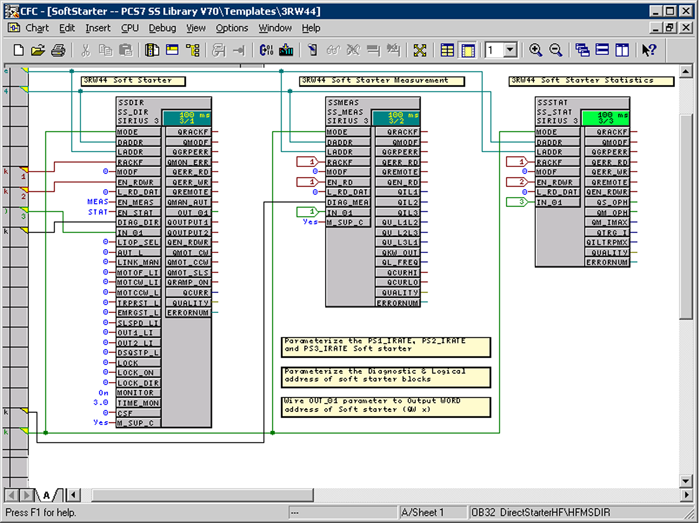The height and width of the screenshot is (523, 700).
Task: Toggle the overview grid view button
Action: [x=447, y=49]
